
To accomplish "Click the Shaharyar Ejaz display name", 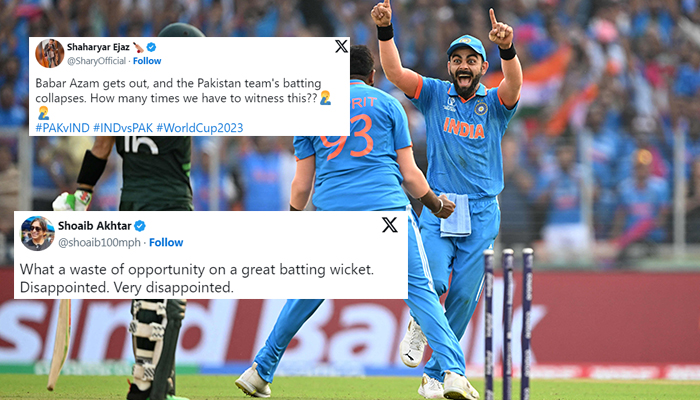I will point(98,47).
